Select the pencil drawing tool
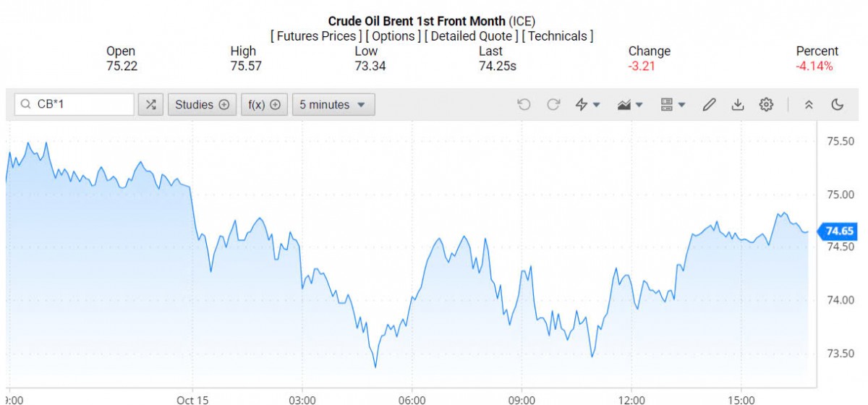Viewport: 868px width, 405px height. tap(709, 105)
